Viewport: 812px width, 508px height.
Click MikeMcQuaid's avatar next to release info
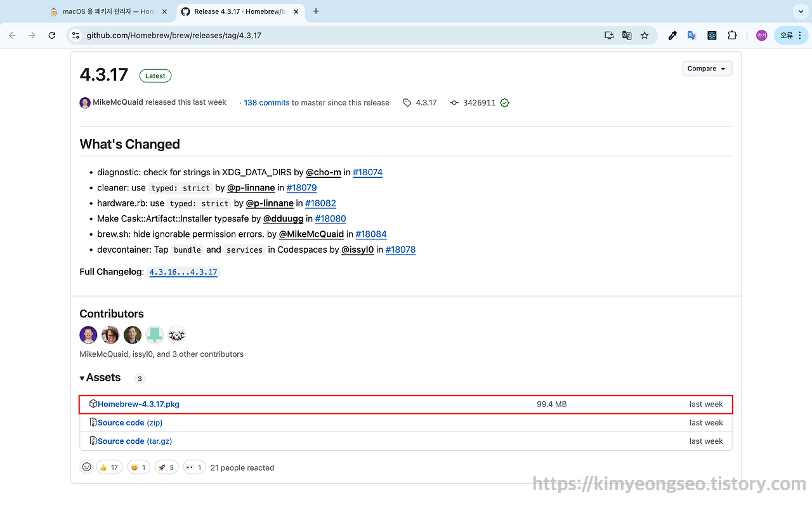click(x=85, y=102)
